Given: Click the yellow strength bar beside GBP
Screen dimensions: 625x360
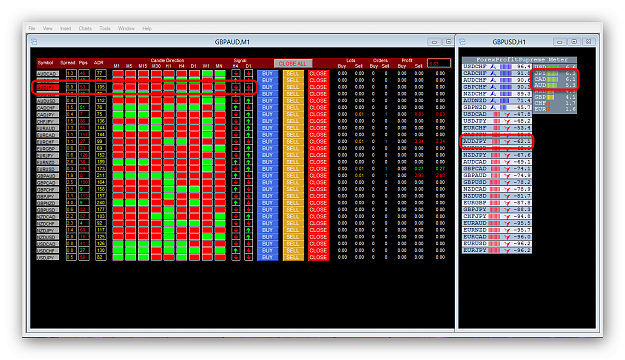Looking at the screenshot, I should [x=550, y=97].
